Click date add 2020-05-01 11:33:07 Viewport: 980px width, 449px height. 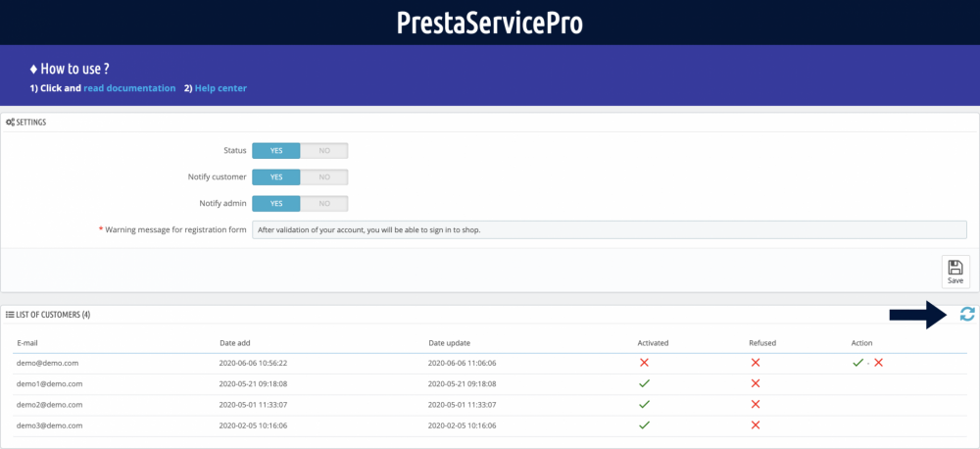coord(253,405)
